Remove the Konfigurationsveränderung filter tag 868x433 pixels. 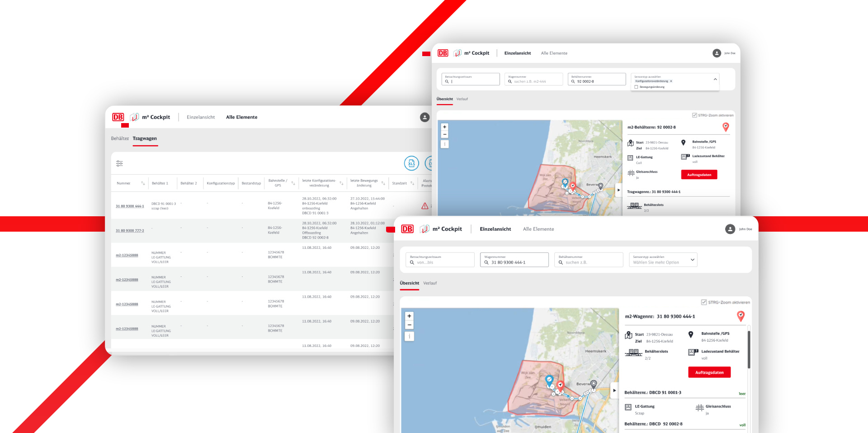(671, 81)
